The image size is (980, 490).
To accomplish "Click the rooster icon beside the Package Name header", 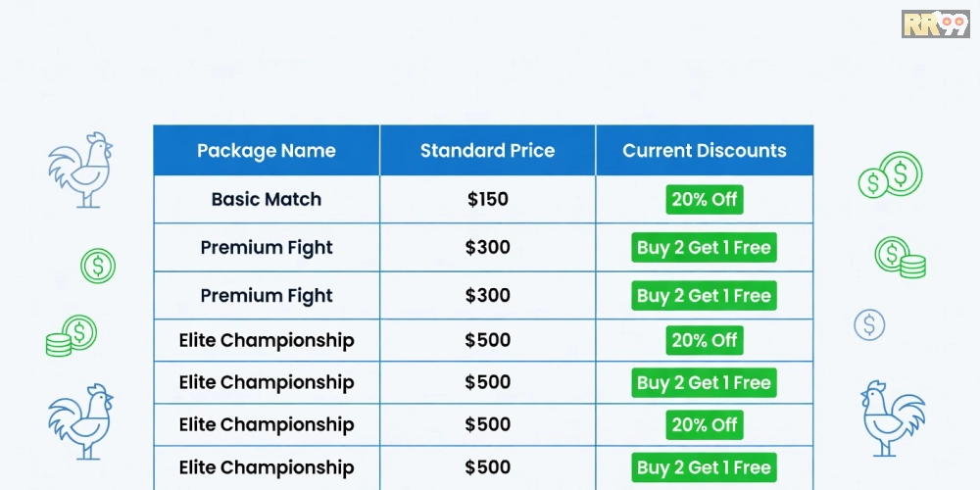I will point(81,171).
